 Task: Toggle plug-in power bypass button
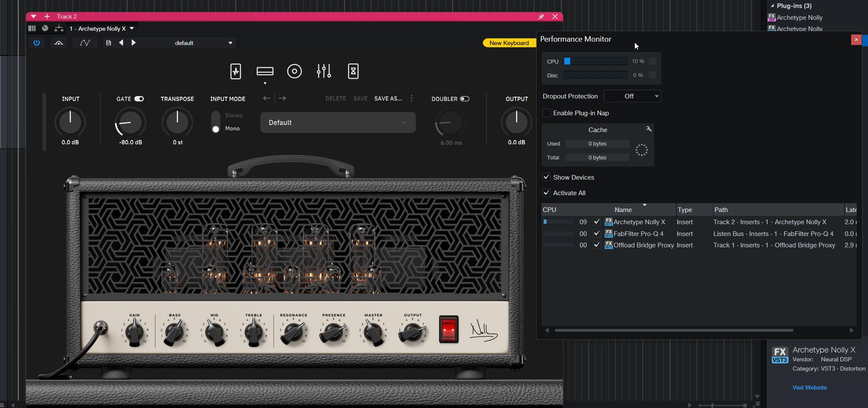coord(37,43)
